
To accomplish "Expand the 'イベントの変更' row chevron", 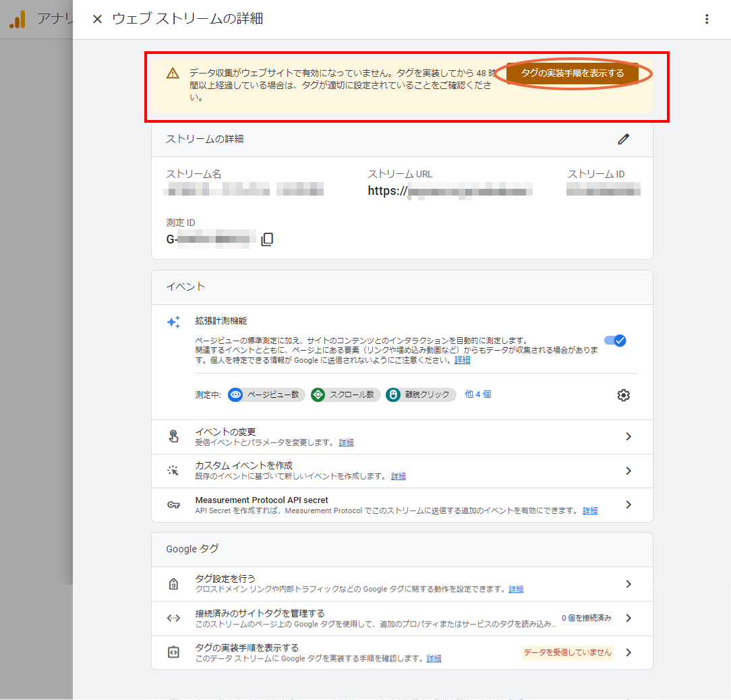I will pyautogui.click(x=628, y=437).
